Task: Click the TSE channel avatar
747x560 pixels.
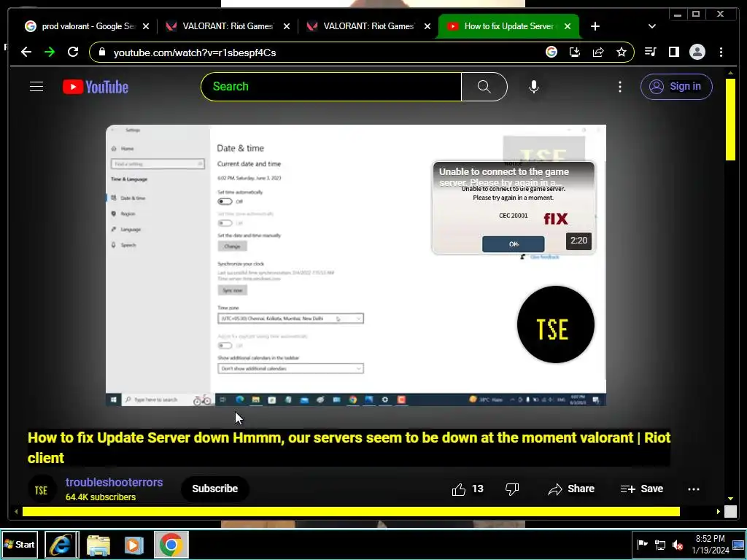Action: click(42, 489)
